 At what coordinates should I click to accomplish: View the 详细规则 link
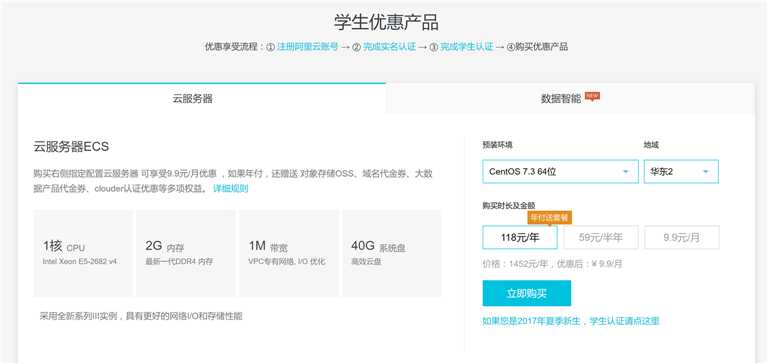tap(230, 189)
